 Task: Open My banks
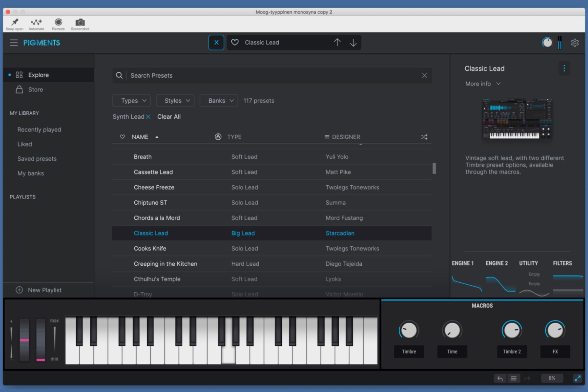(x=31, y=173)
